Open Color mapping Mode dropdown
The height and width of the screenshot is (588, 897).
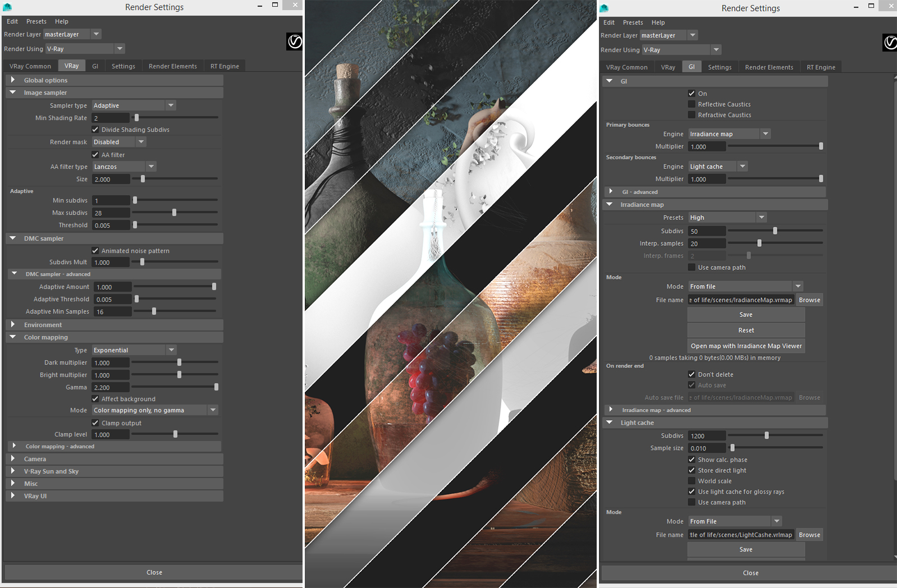155,410
